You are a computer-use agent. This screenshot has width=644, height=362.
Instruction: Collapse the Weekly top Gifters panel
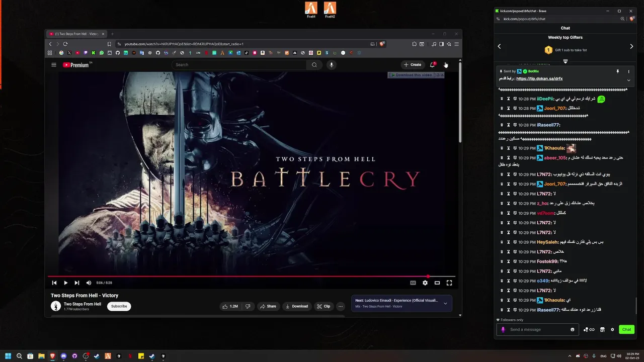(x=566, y=61)
